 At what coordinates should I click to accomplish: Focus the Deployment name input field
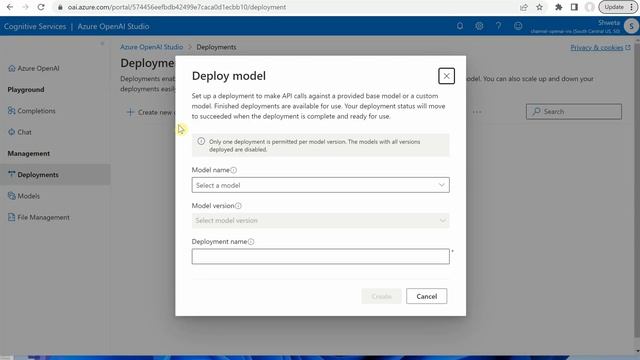[320, 256]
